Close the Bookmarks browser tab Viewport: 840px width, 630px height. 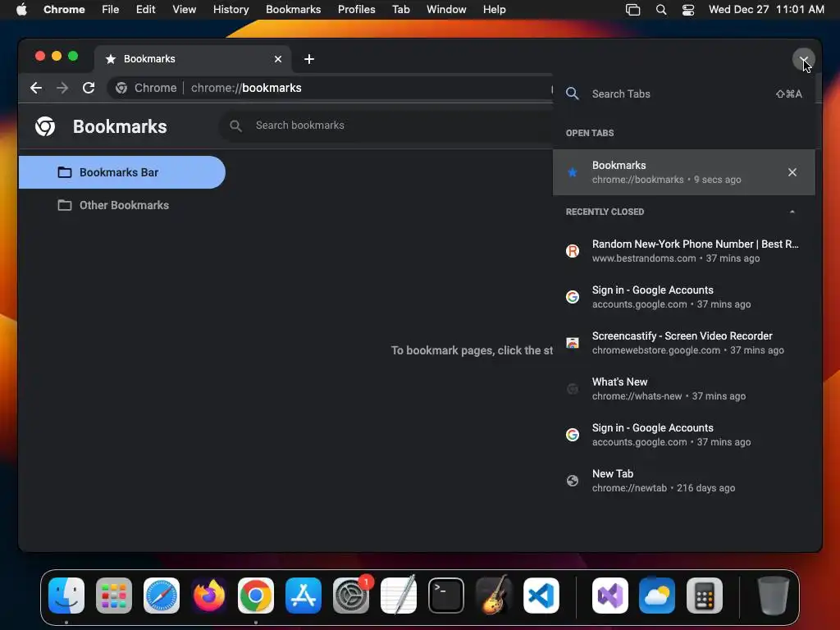pyautogui.click(x=278, y=59)
